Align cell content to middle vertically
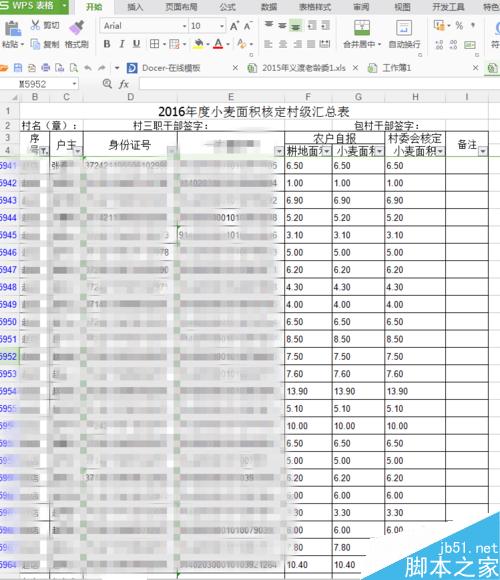The height and width of the screenshot is (580, 500). [282, 25]
